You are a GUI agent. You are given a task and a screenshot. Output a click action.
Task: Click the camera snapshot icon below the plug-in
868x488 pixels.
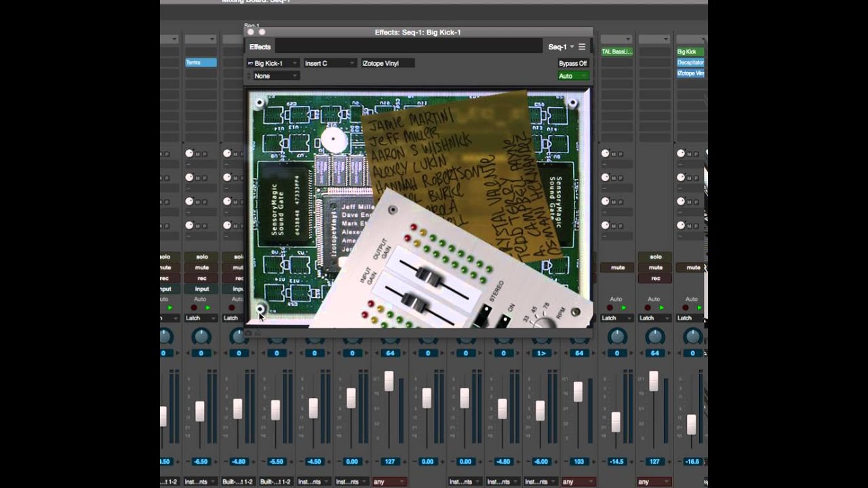[x=248, y=333]
